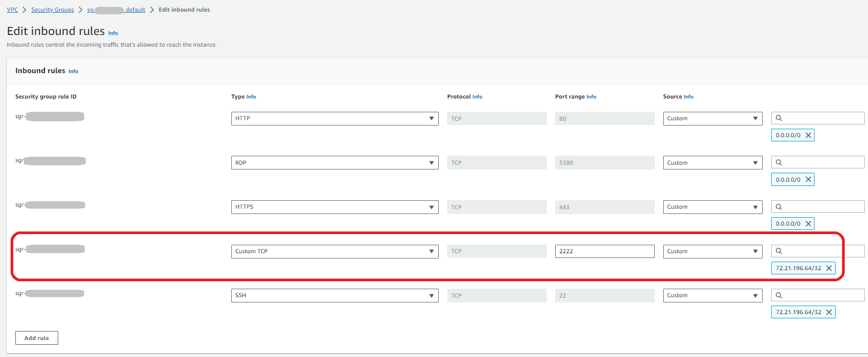
Task: Open Info link beside Port range header
Action: (591, 97)
